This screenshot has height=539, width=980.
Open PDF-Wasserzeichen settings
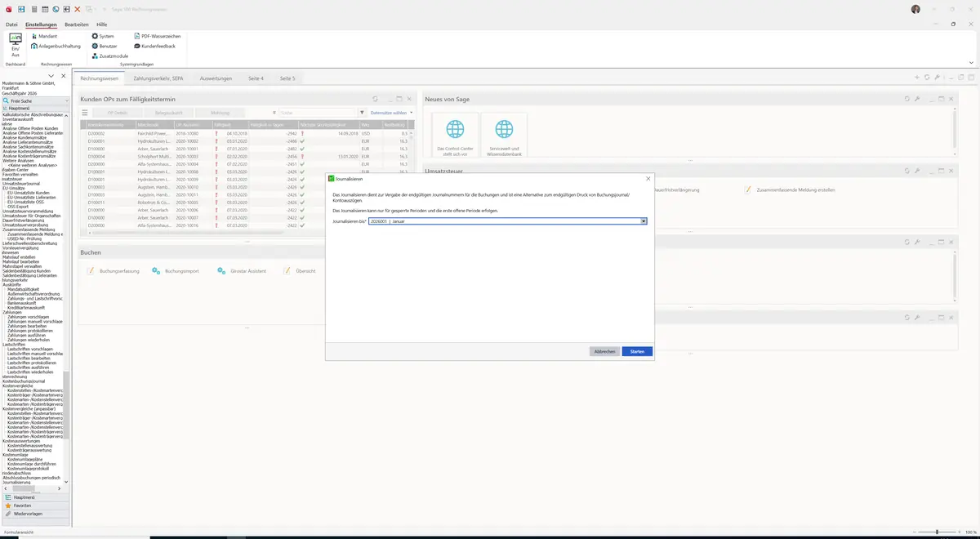[158, 37]
